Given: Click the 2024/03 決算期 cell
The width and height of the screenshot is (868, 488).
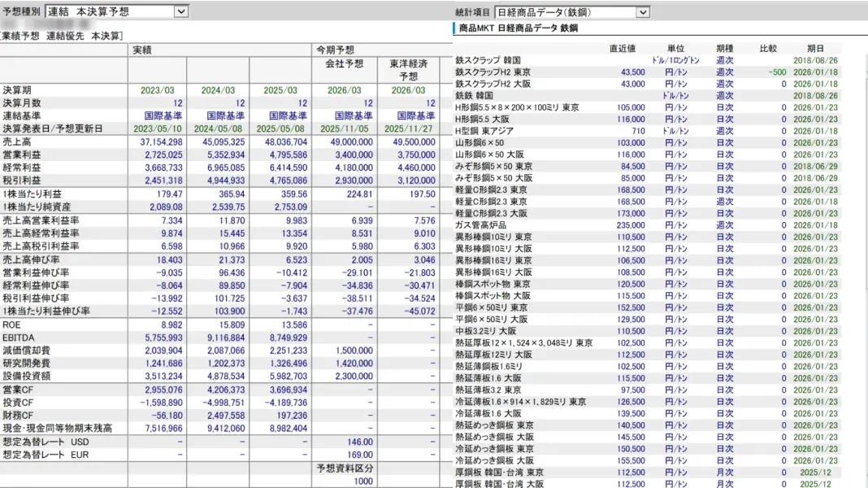Looking at the screenshot, I should pyautogui.click(x=218, y=90).
